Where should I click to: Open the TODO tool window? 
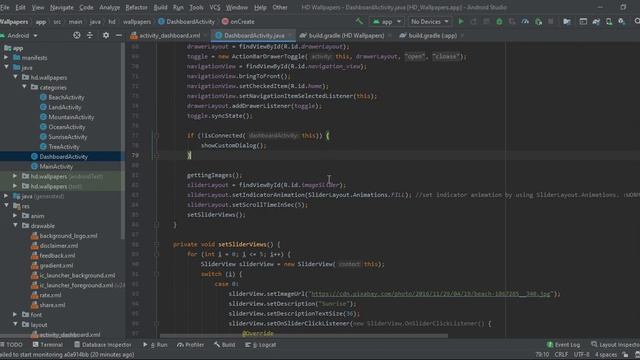(12, 344)
